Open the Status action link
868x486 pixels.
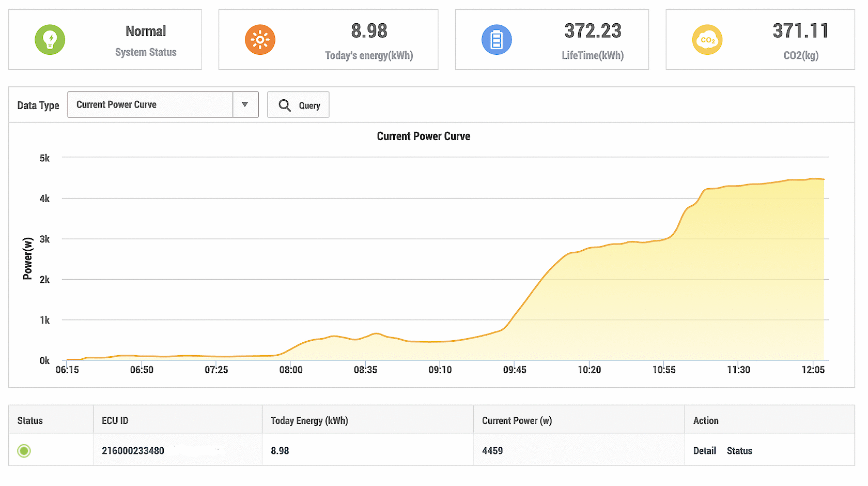[x=739, y=451]
